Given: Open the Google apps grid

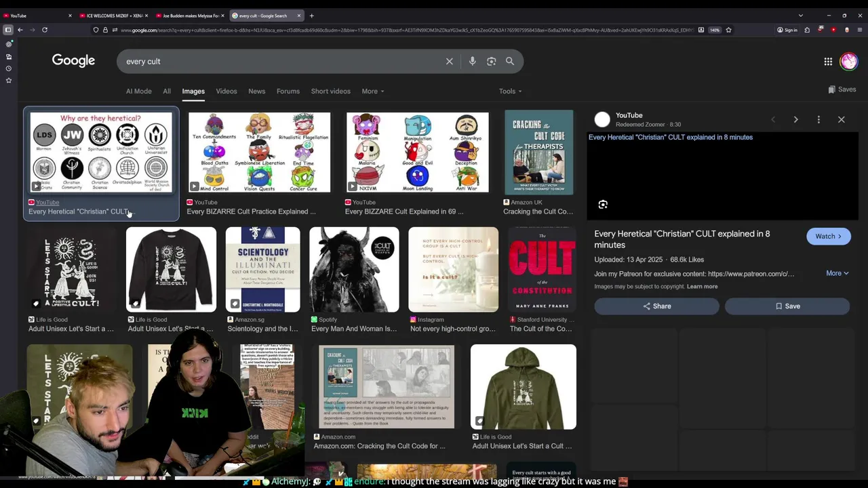Looking at the screenshot, I should pyautogui.click(x=828, y=62).
